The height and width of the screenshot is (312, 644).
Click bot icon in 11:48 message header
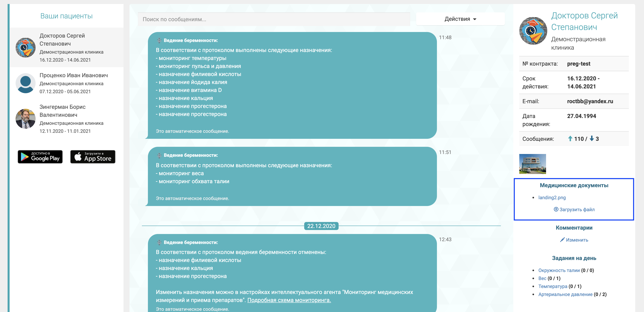[x=159, y=40]
